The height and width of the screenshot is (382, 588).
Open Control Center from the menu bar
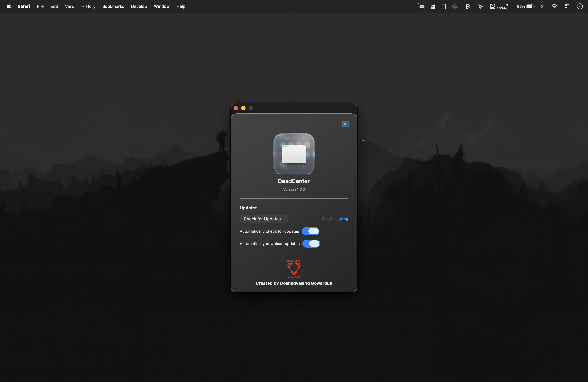[x=567, y=6]
